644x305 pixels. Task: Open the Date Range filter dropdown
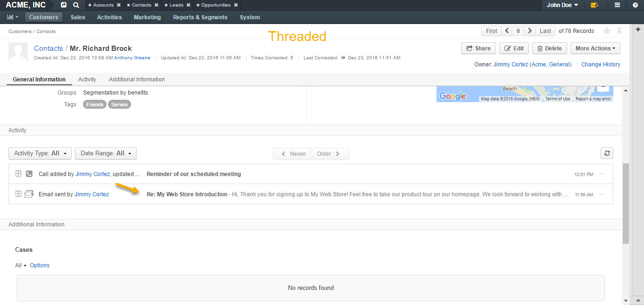pyautogui.click(x=106, y=153)
